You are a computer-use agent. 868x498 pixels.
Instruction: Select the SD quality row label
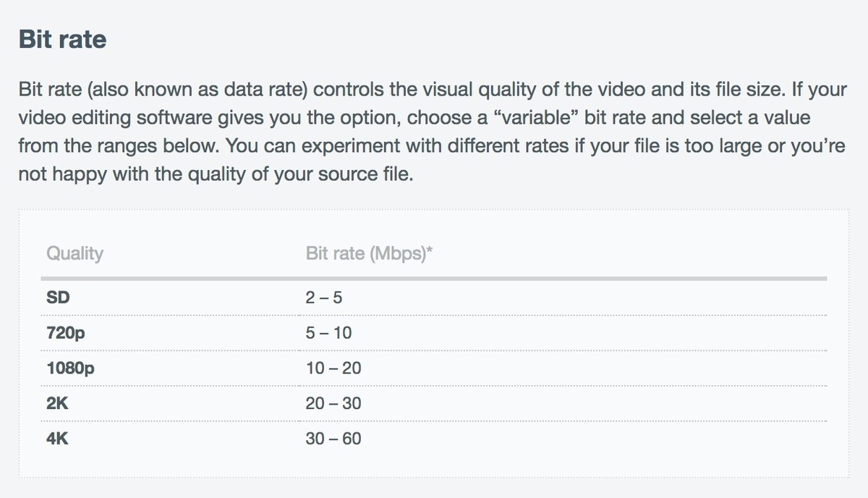click(58, 297)
